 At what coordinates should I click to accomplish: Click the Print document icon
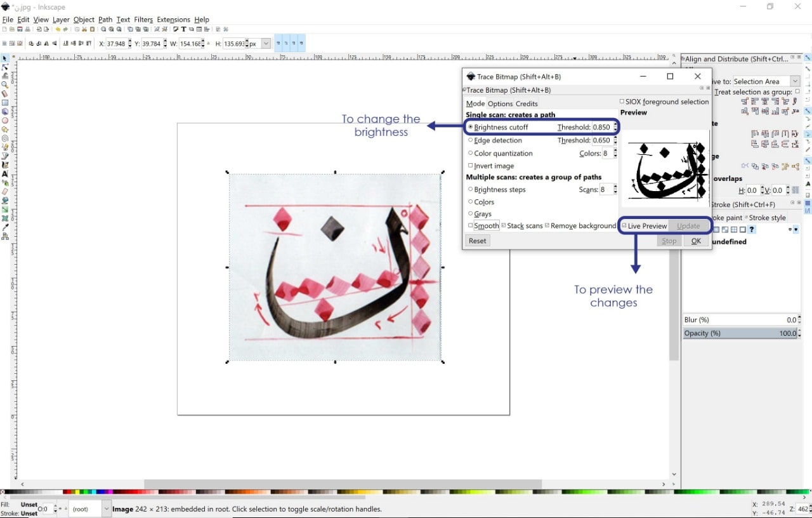27,29
